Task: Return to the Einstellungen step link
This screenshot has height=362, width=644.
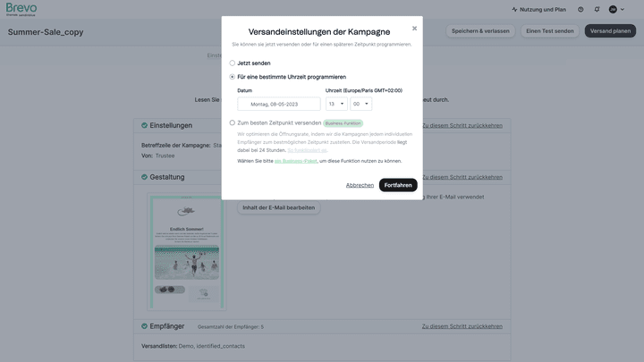Action: point(462,126)
